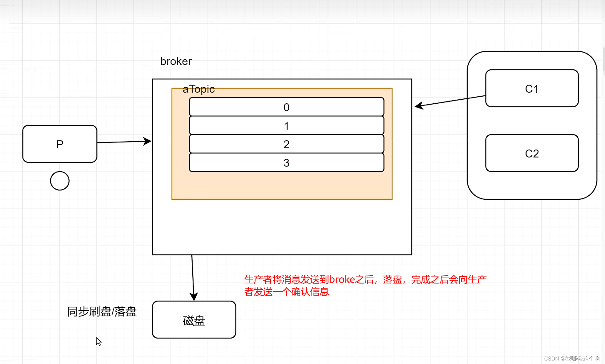Image resolution: width=605 pixels, height=364 pixels.
Task: Select queue row labeled 0
Action: click(x=287, y=107)
